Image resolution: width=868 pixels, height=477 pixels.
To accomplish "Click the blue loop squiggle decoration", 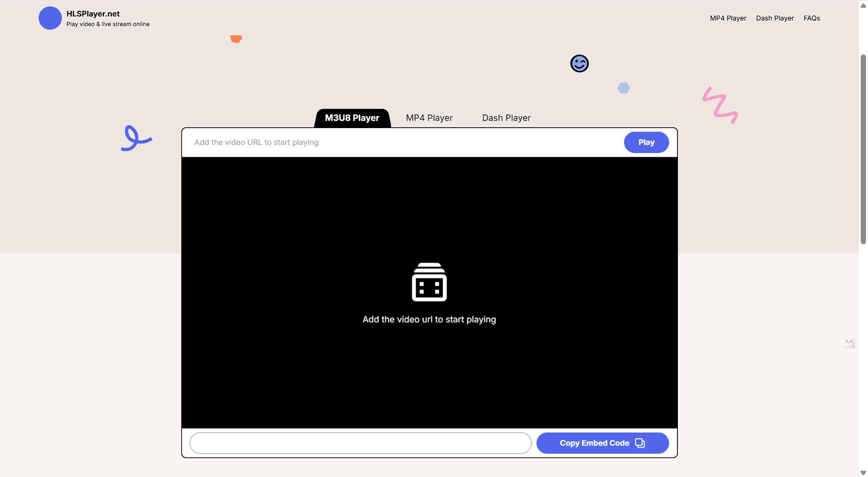I will tap(136, 138).
